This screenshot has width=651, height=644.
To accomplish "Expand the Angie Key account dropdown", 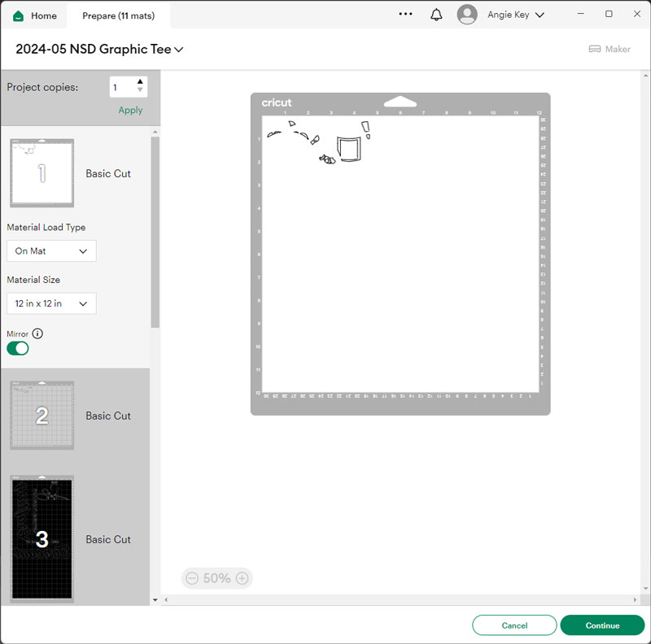I will coord(540,15).
